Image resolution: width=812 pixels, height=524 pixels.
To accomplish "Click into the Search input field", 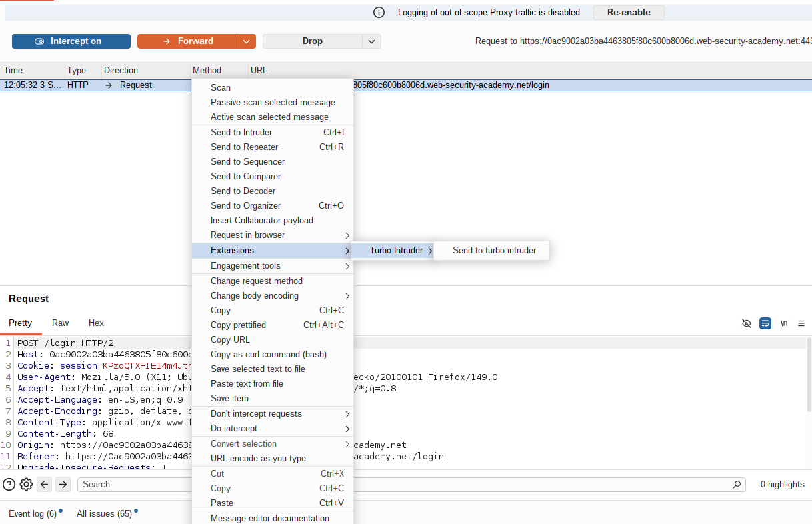I will tap(411, 485).
